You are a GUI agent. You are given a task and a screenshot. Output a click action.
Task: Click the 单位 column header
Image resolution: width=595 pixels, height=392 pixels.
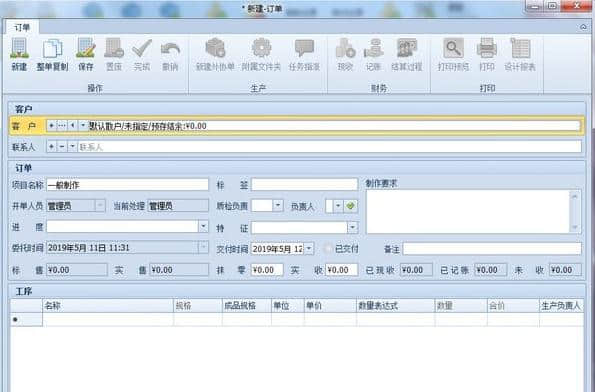(288, 305)
